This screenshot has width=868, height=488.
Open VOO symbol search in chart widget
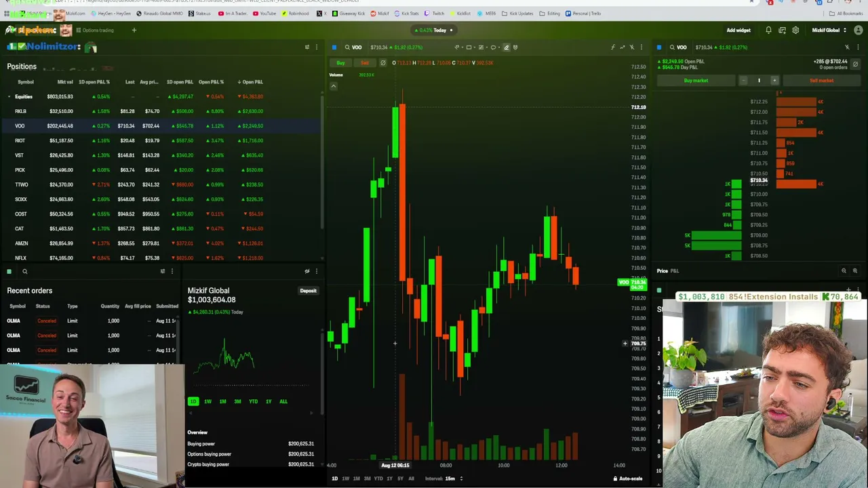click(x=353, y=47)
